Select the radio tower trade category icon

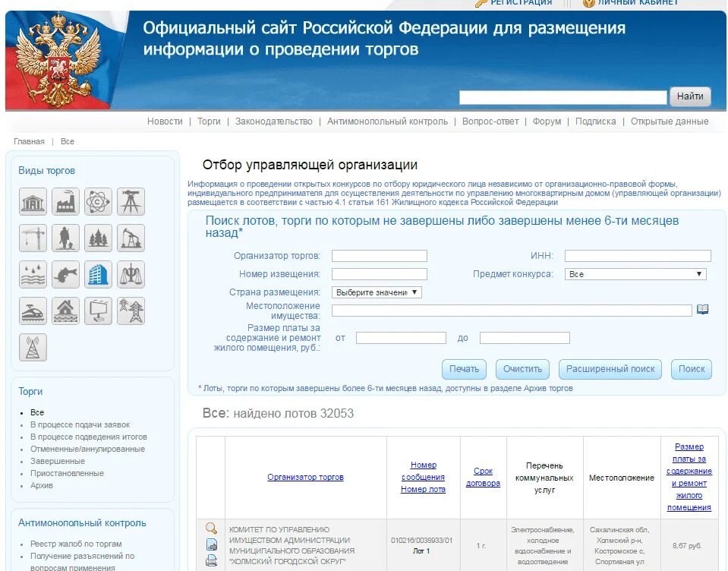[x=33, y=348]
